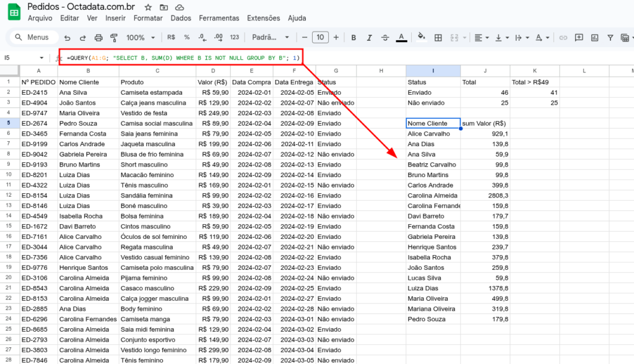The height and width of the screenshot is (364, 634).
Task: Click the create a filter icon
Action: (610, 37)
